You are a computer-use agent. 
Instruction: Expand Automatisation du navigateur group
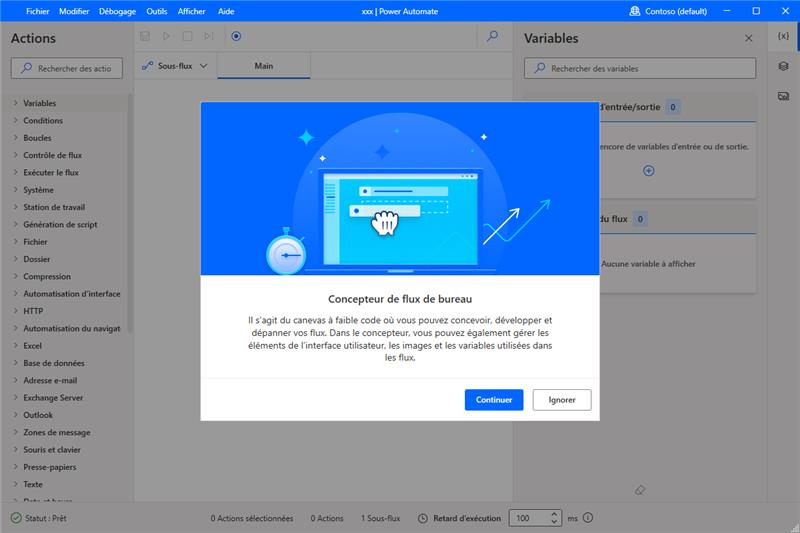coord(65,328)
